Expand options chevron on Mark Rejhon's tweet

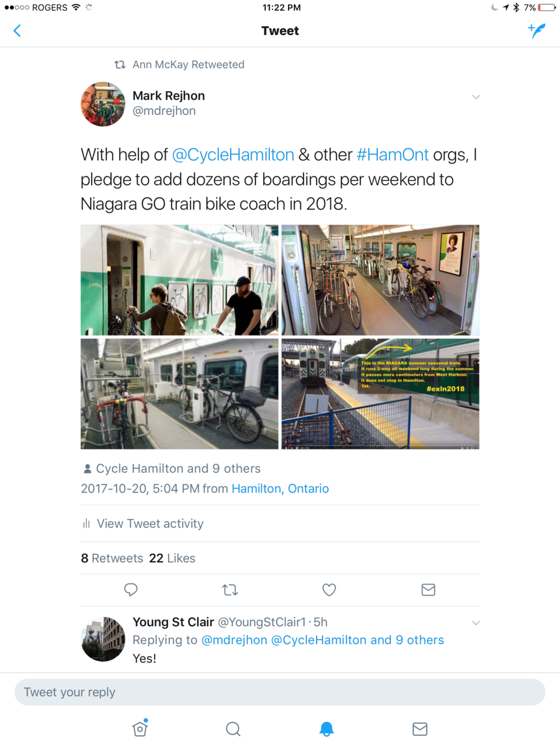[x=476, y=97]
